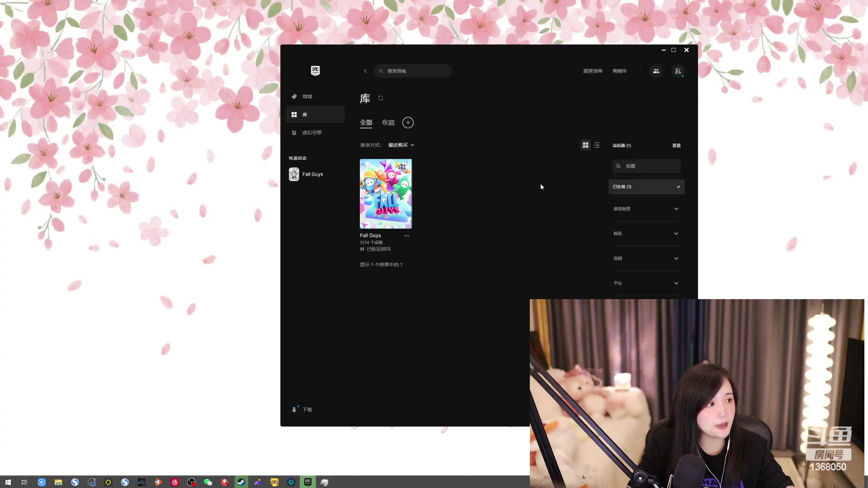The height and width of the screenshot is (488, 868).
Task: Click the 3/34 个成就 achievements text
Action: pos(371,243)
